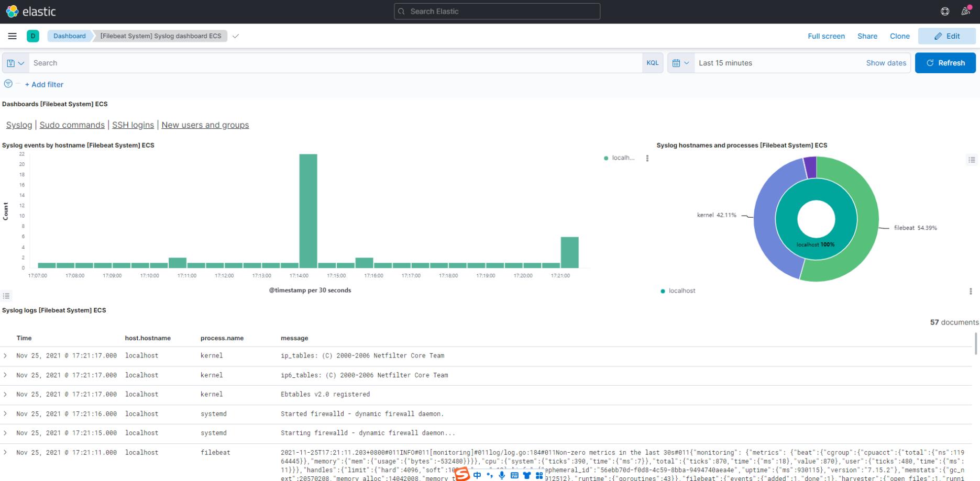Open legend options for localhost in bar chart
Viewport: 980px width, 481px height.
coord(647,158)
